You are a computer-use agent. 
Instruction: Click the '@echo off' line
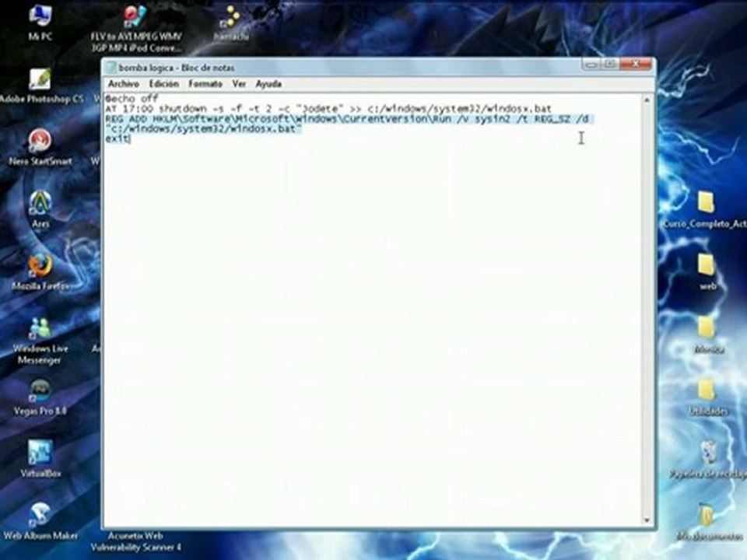(132, 99)
